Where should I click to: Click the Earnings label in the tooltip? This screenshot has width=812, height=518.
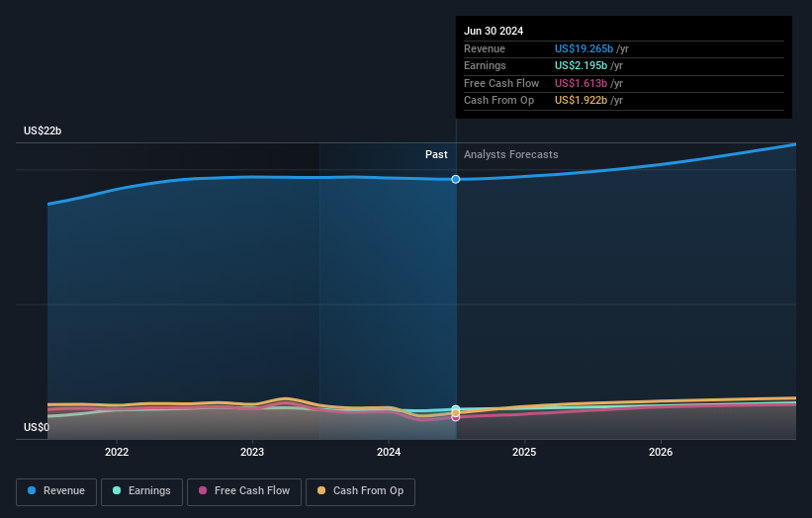[x=485, y=65]
